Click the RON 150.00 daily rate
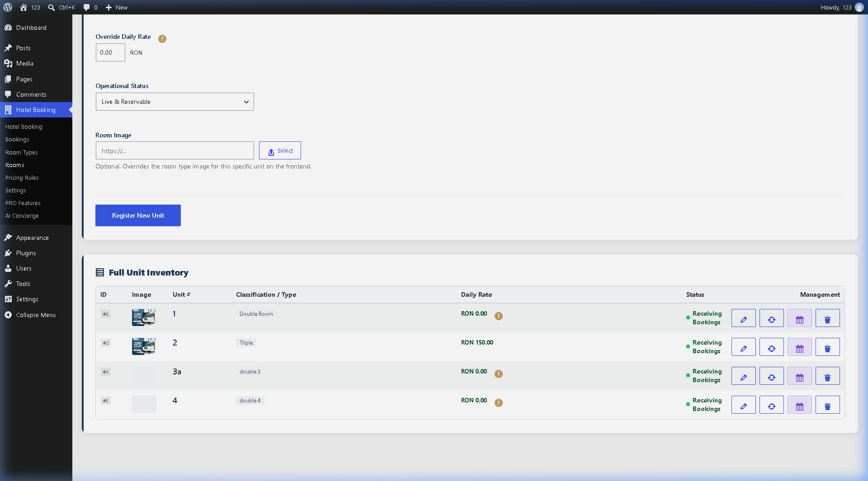Image resolution: width=868 pixels, height=481 pixels. pos(477,342)
